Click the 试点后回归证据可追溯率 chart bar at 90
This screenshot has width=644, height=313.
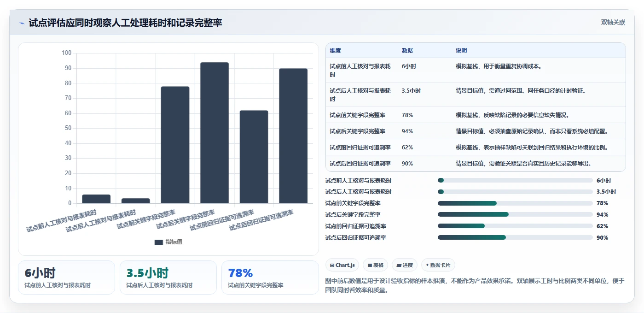(293, 136)
